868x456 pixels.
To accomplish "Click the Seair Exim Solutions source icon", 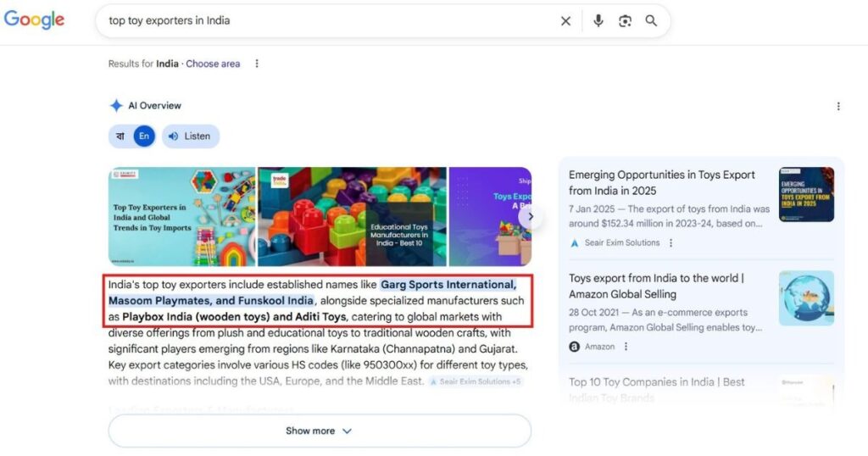I will click(574, 243).
